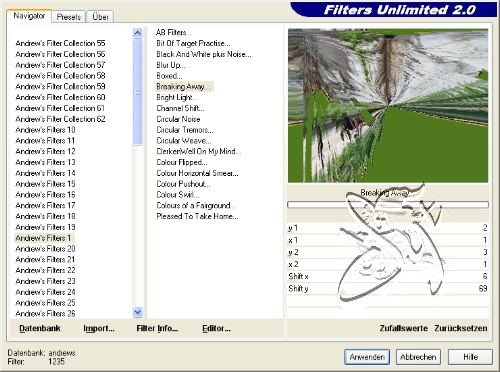Open the Presets tab
The image size is (500, 372).
[x=69, y=17]
